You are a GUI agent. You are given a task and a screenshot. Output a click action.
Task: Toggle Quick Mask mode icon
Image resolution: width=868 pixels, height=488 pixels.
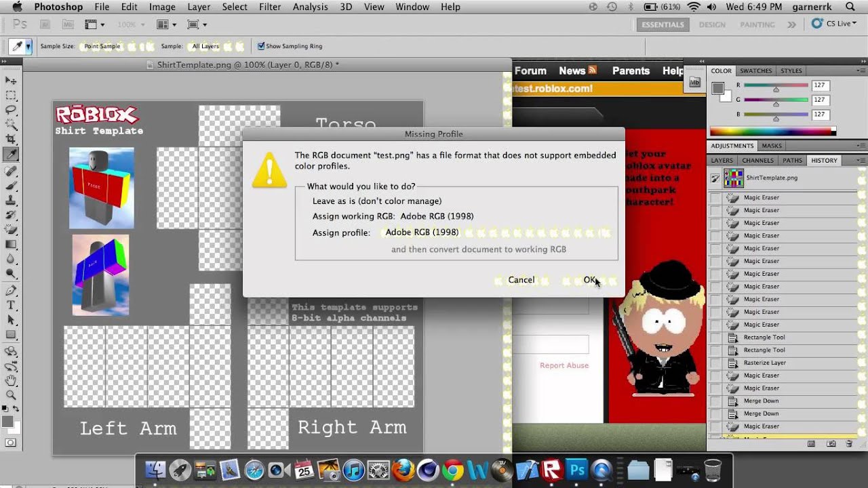[11, 443]
